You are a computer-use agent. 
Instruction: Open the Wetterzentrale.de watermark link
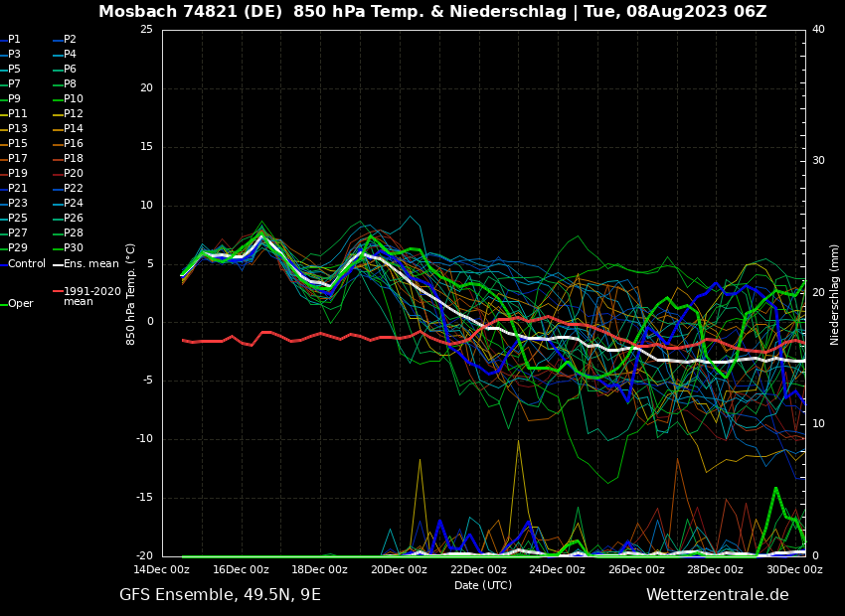(717, 595)
